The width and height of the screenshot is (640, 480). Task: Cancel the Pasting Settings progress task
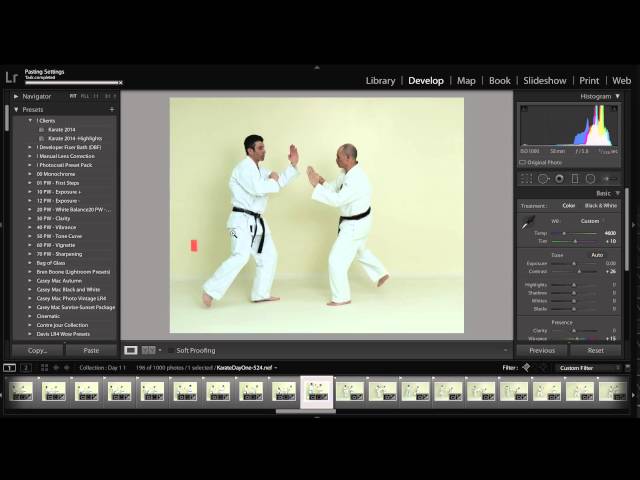point(121,83)
